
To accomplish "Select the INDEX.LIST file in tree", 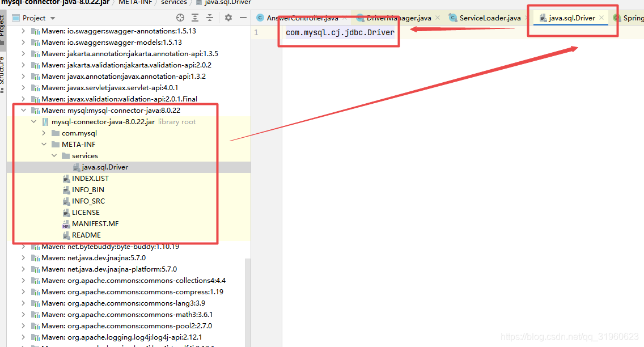I will (90, 178).
